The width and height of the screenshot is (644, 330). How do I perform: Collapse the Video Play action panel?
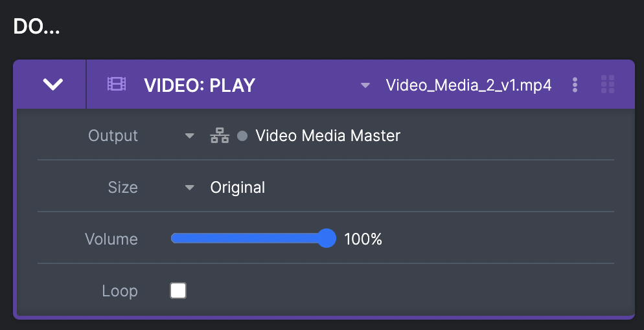pos(52,84)
